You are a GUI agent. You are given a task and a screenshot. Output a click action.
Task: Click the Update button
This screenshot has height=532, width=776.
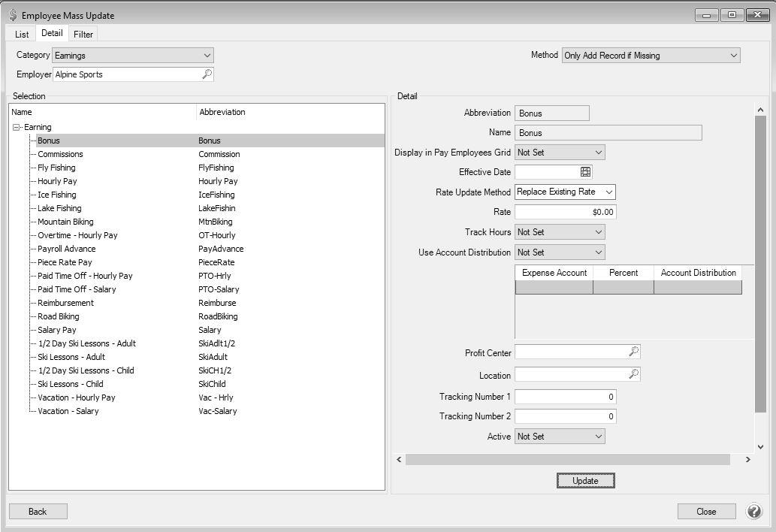tap(585, 481)
